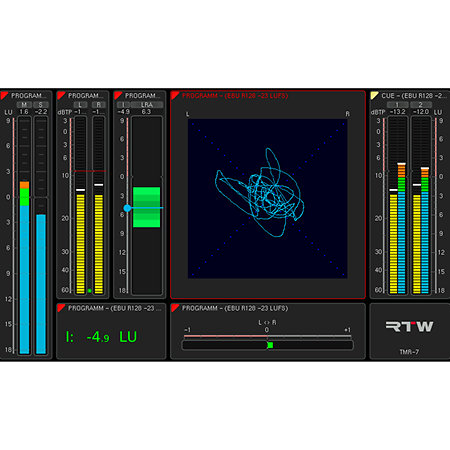Click the S value '-2.2'
450x450 pixels.
point(41,112)
